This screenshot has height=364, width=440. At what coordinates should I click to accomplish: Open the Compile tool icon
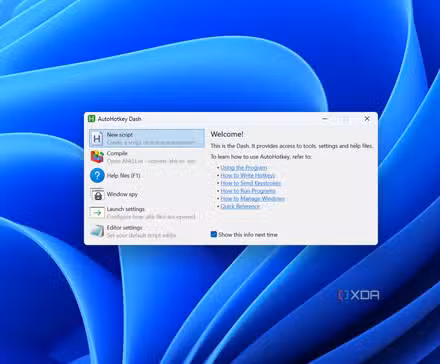pos(97,157)
